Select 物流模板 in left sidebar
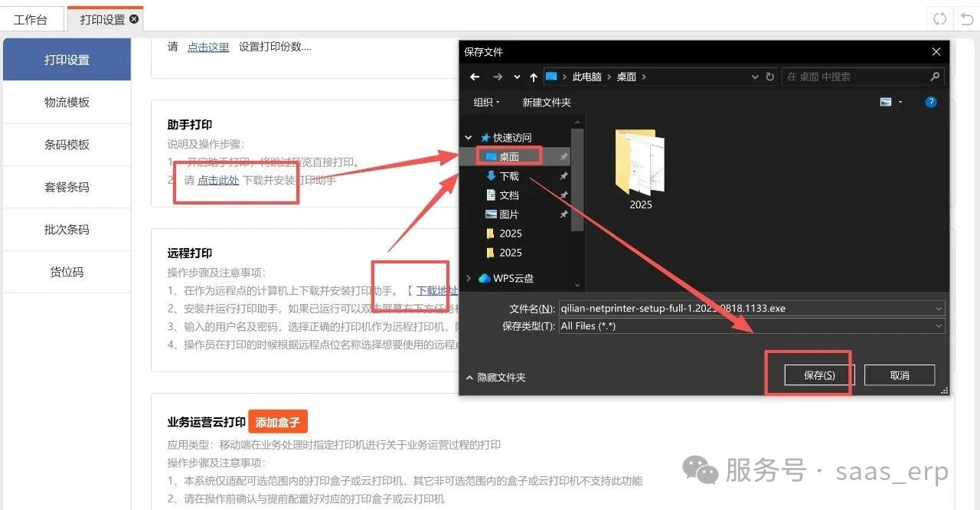 click(x=67, y=102)
